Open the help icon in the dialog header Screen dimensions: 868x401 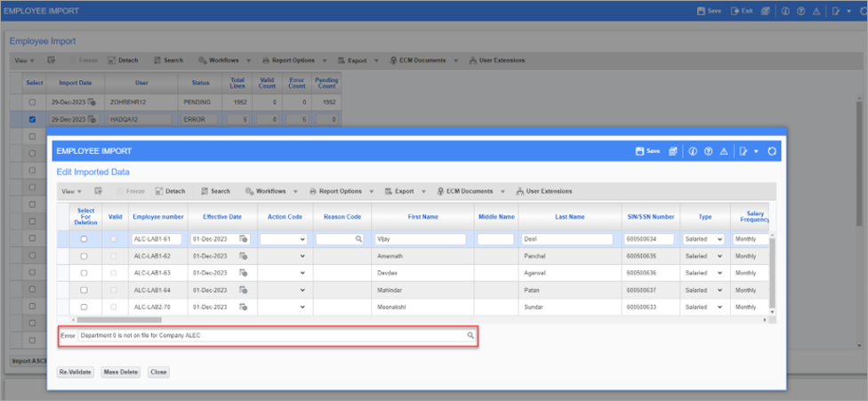tap(707, 151)
